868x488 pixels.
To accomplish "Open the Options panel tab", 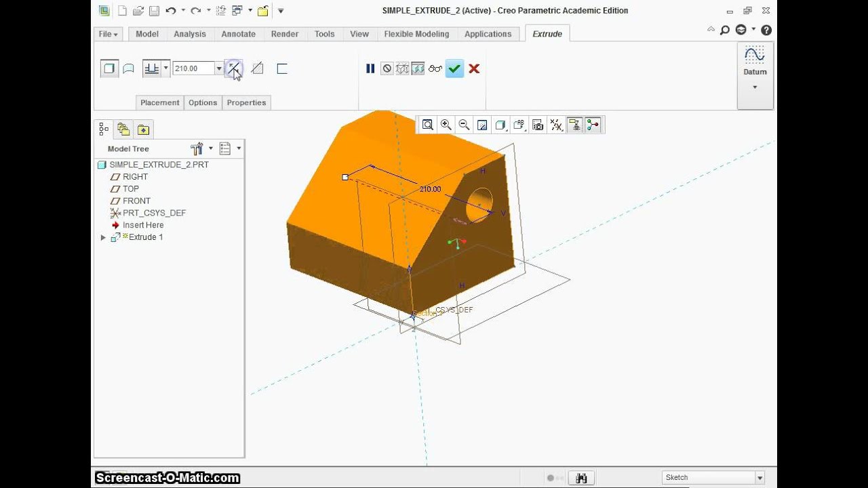I will click(203, 102).
